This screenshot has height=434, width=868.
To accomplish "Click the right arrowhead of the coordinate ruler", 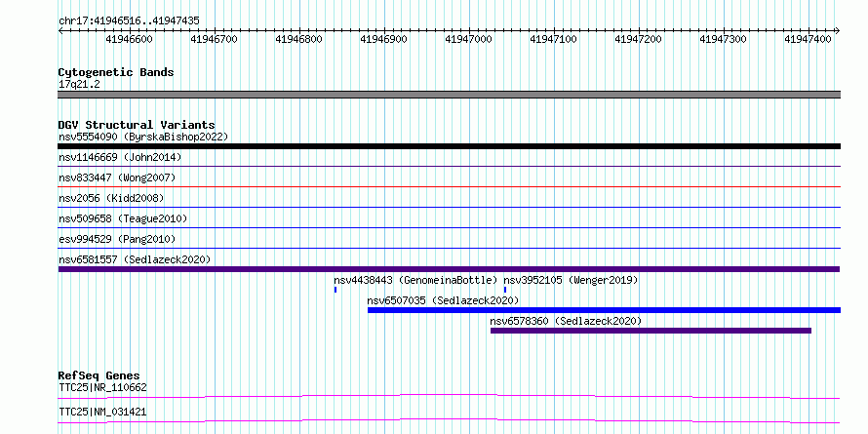I will coord(838,30).
